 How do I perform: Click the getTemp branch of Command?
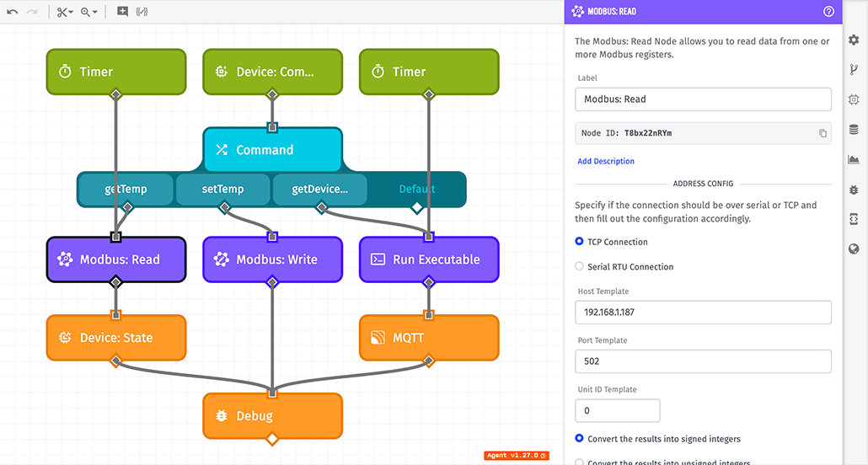pos(126,190)
